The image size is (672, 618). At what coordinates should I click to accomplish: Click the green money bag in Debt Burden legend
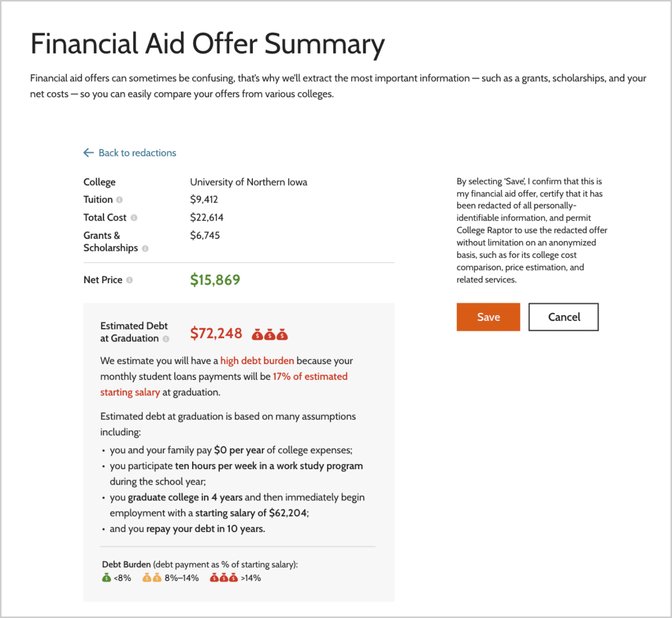point(105,578)
